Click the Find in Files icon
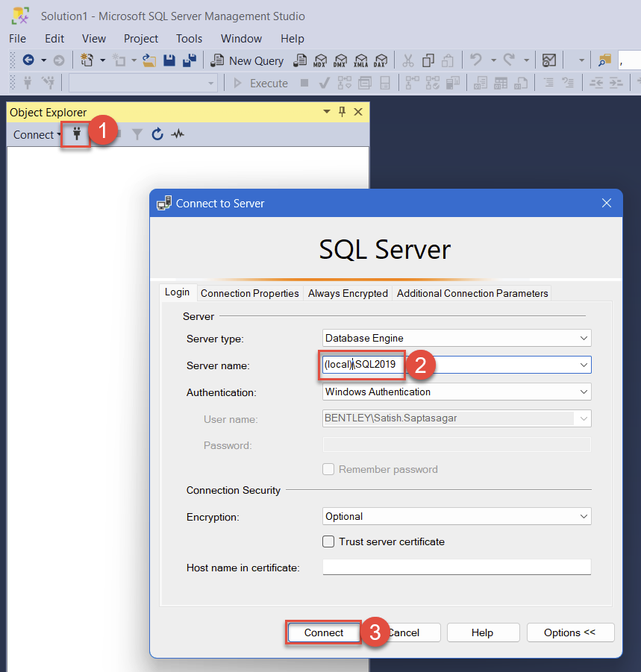 [x=604, y=60]
